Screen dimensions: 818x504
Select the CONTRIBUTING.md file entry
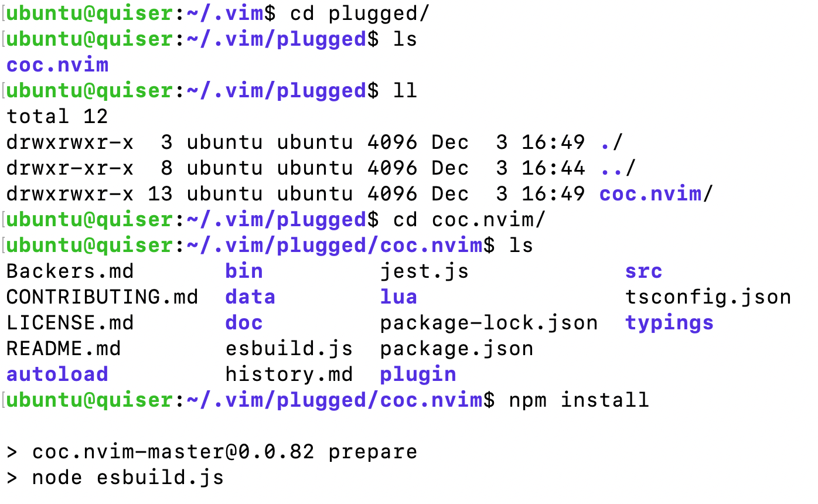coord(102,297)
